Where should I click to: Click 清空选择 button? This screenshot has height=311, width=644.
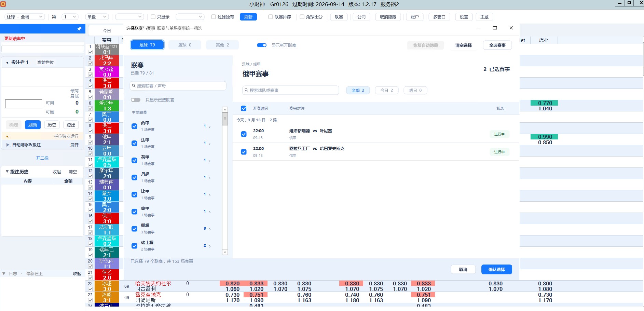463,45
